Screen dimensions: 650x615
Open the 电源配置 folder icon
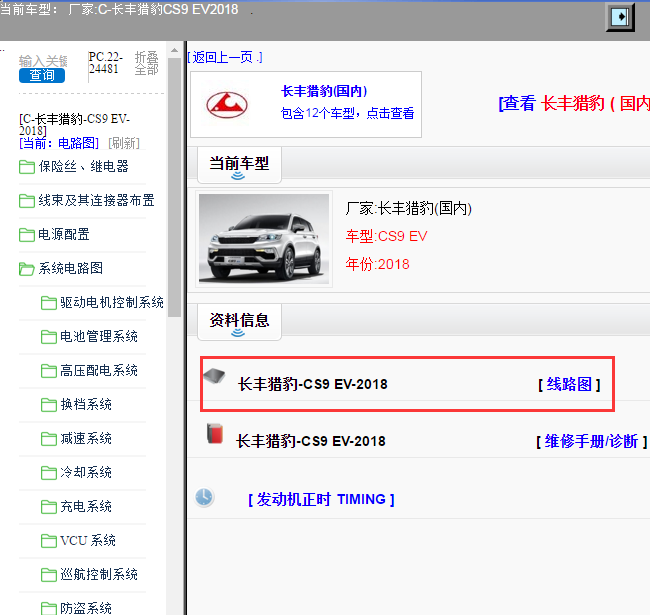pos(27,235)
